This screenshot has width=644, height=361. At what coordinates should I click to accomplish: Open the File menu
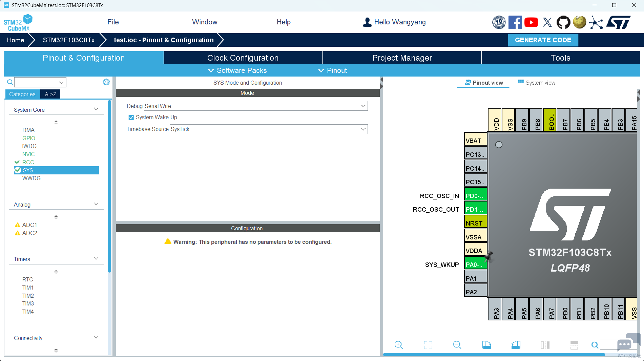(x=113, y=22)
